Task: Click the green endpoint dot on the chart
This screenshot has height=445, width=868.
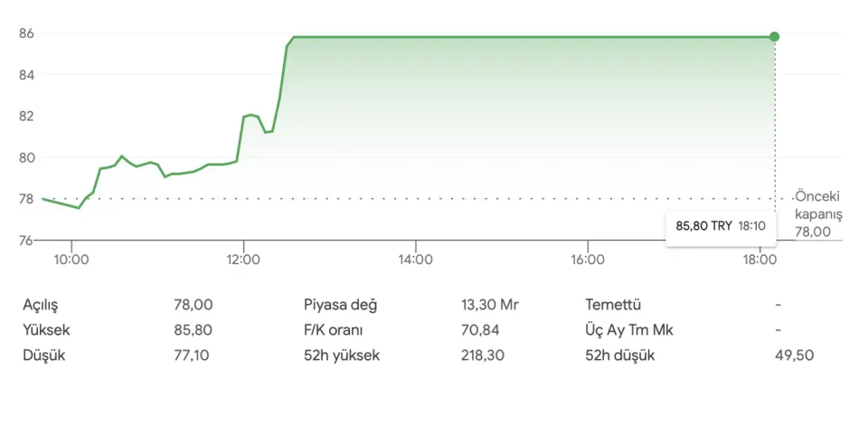Action: tap(774, 36)
